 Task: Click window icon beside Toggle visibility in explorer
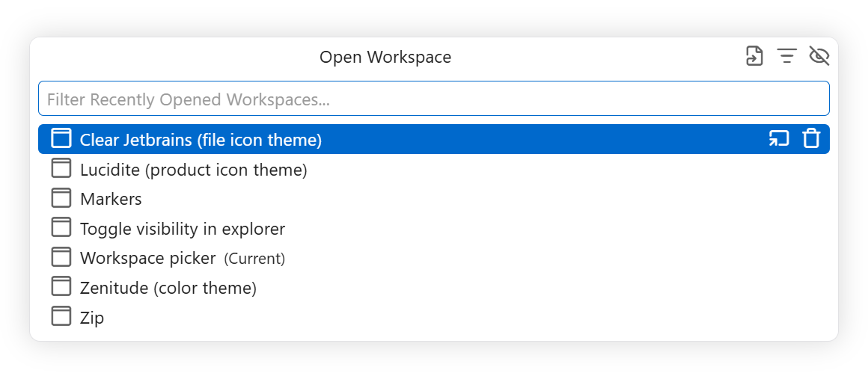coord(61,227)
